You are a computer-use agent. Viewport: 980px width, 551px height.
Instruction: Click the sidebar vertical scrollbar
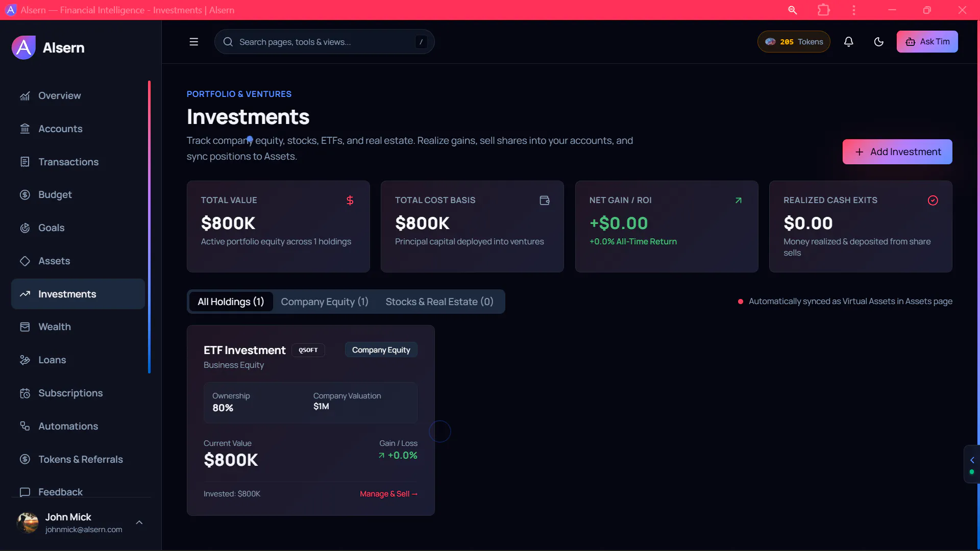pos(150,227)
